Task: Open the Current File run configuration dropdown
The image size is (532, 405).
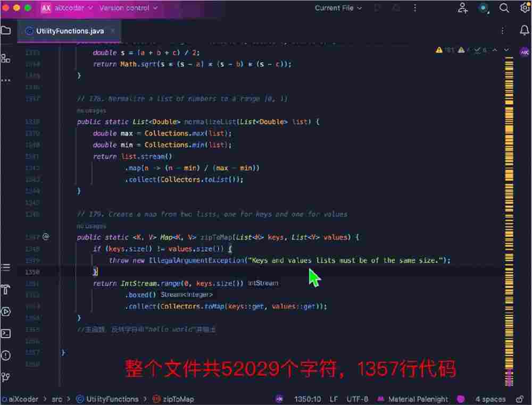Action: pos(337,8)
